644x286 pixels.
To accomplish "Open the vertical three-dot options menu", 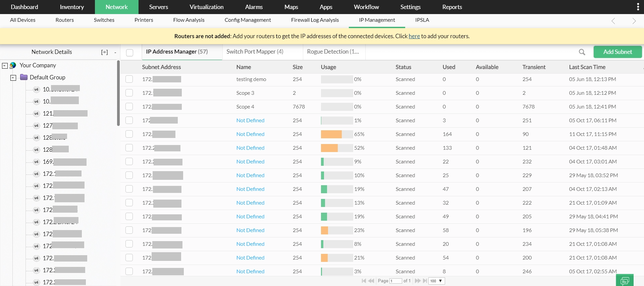I will tap(638, 7).
